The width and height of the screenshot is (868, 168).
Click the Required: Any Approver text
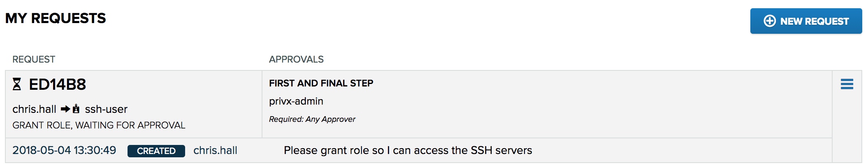coord(312,119)
